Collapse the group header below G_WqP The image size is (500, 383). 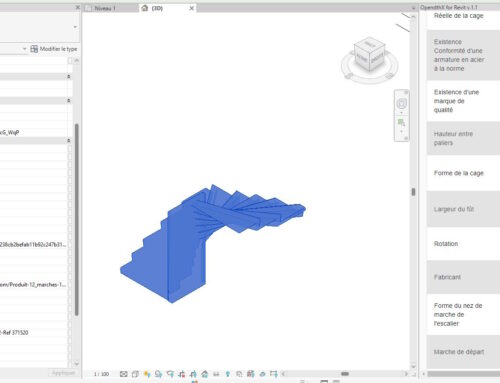pos(69,141)
